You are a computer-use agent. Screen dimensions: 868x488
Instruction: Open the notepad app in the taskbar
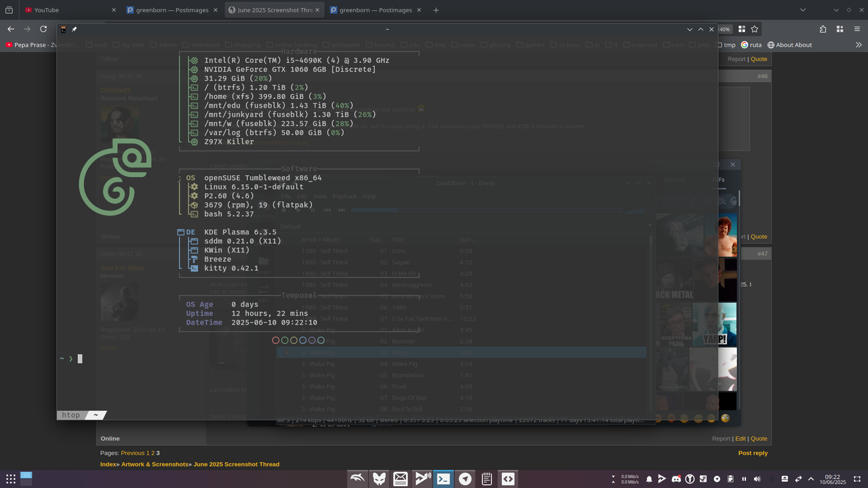486,479
